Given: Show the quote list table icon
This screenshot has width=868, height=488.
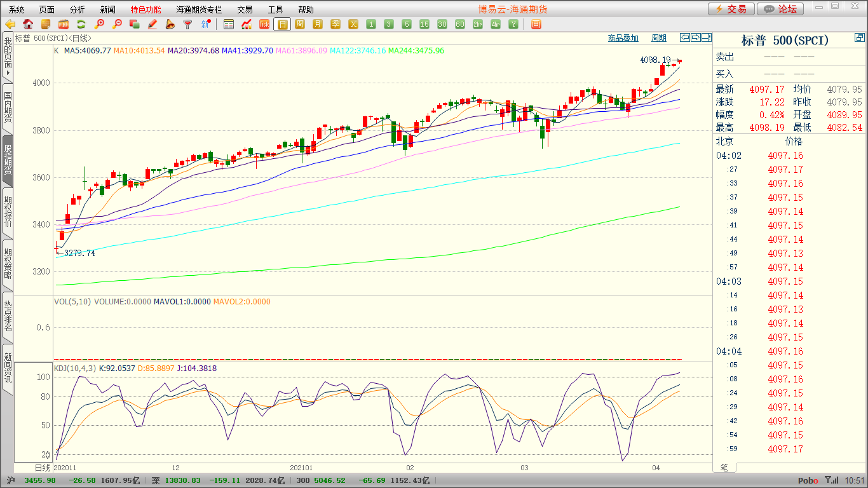Looking at the screenshot, I should tap(229, 24).
